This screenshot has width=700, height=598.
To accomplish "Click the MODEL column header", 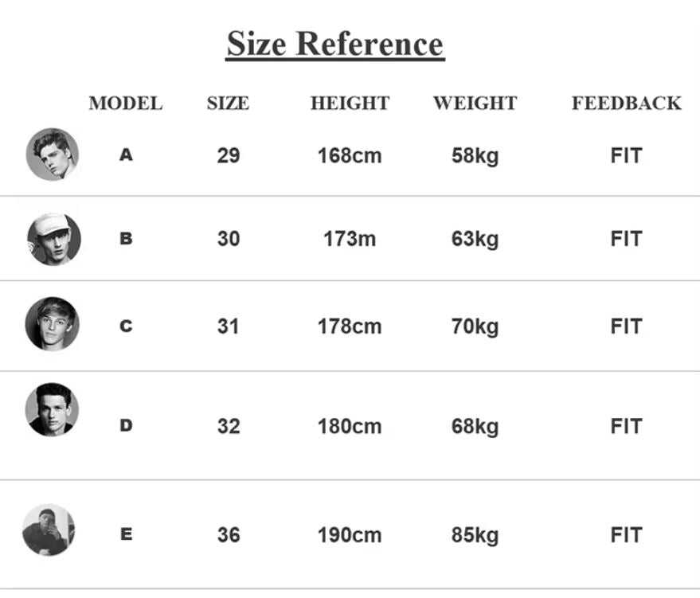I will pos(126,104).
